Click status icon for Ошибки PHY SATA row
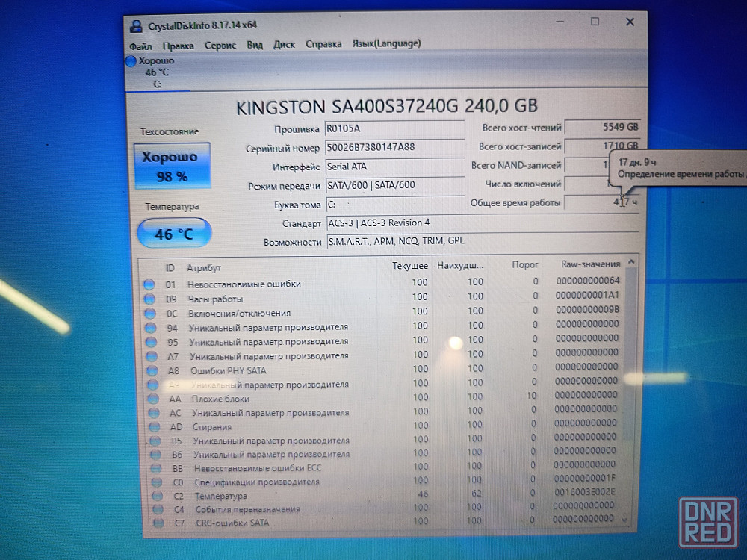This screenshot has width=747, height=560. tap(151, 370)
